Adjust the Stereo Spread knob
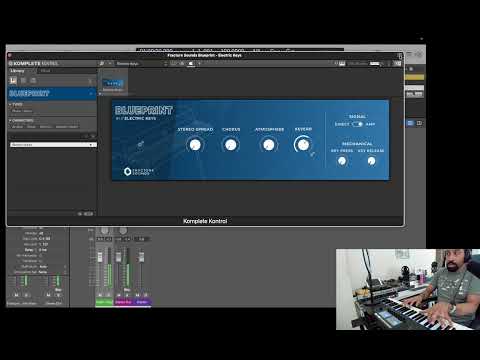Image resolution: width=480 pixels, height=360 pixels. 195,145
